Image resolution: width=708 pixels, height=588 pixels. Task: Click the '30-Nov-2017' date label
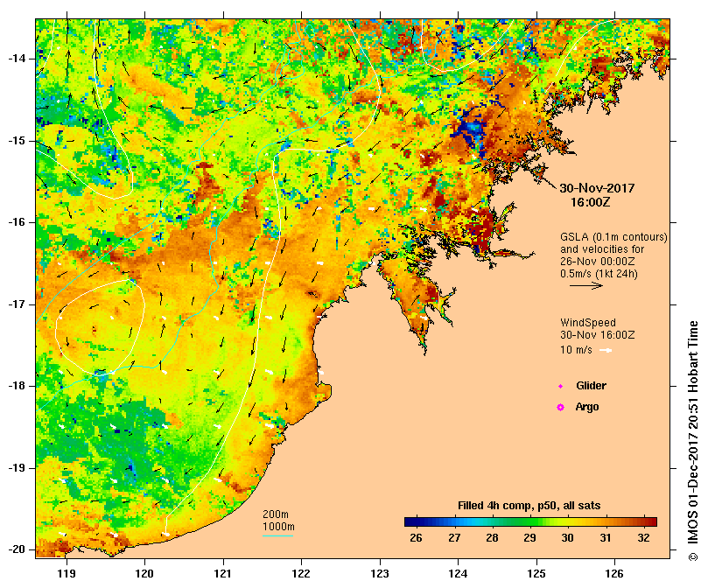pyautogui.click(x=597, y=188)
